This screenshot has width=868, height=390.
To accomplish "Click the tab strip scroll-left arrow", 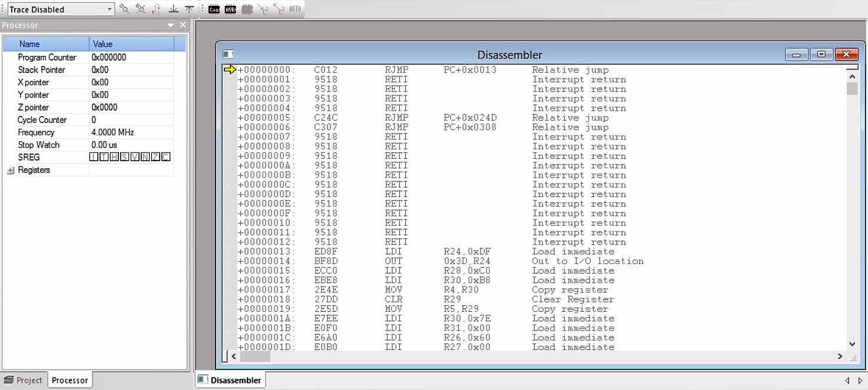I will pos(847,381).
